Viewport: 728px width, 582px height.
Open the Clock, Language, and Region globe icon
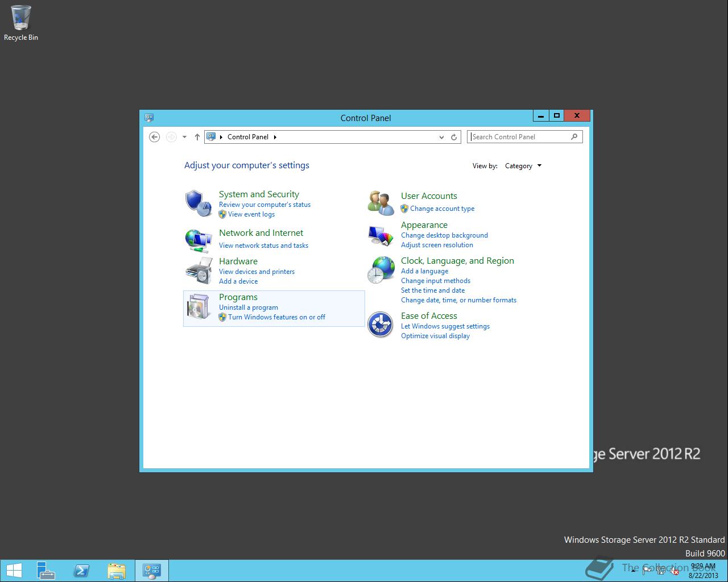[380, 270]
